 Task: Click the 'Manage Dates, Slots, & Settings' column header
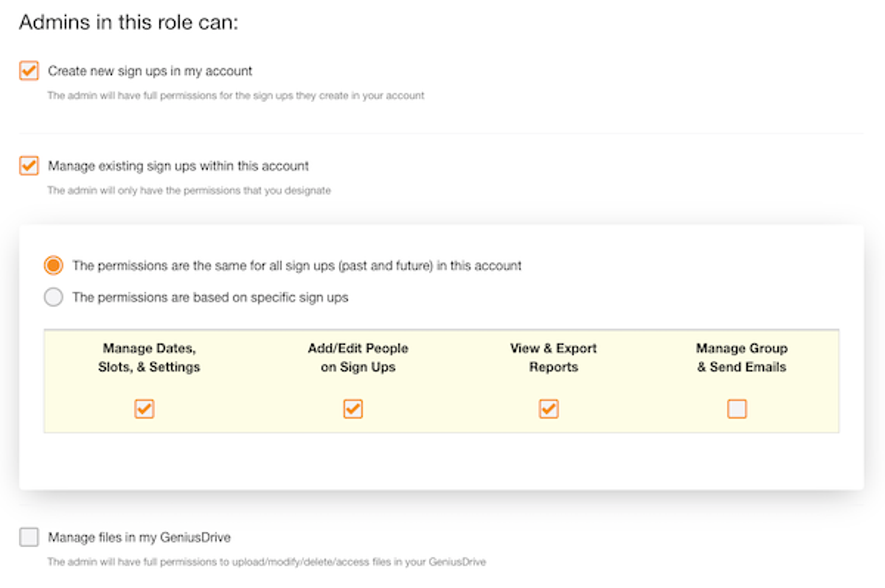(x=149, y=357)
